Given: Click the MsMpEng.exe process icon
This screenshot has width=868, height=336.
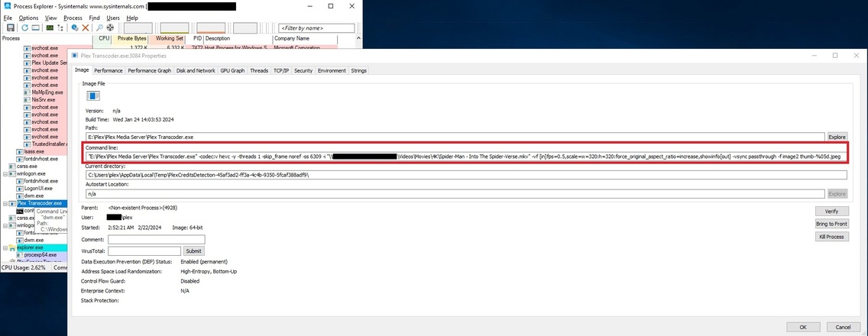Looking at the screenshot, I should click(x=28, y=92).
